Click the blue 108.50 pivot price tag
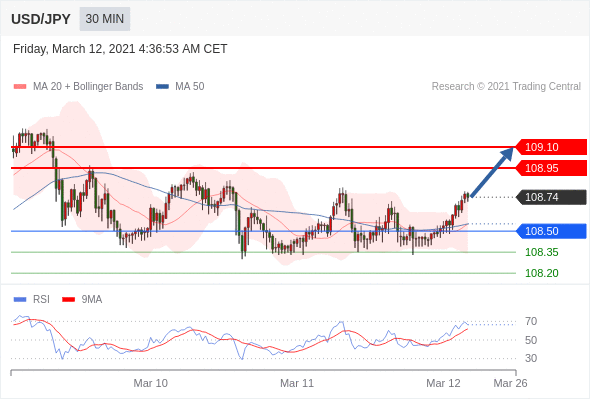590x400 pixels. pos(550,231)
